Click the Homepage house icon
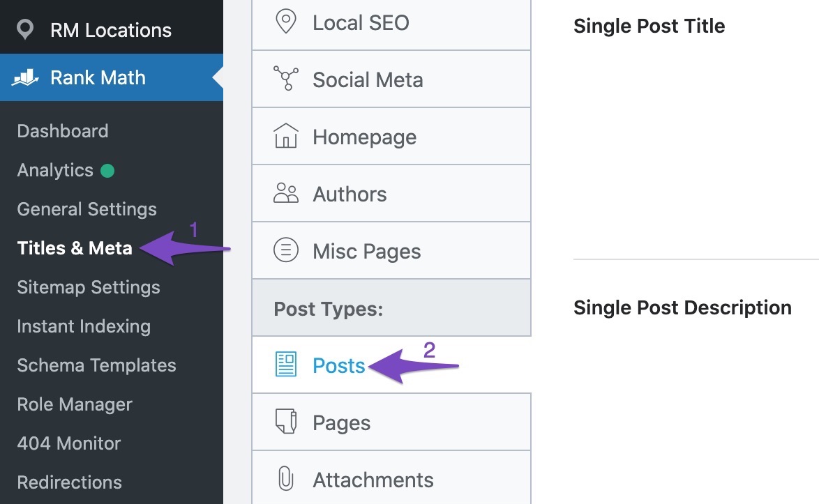This screenshot has height=504, width=819. point(286,136)
